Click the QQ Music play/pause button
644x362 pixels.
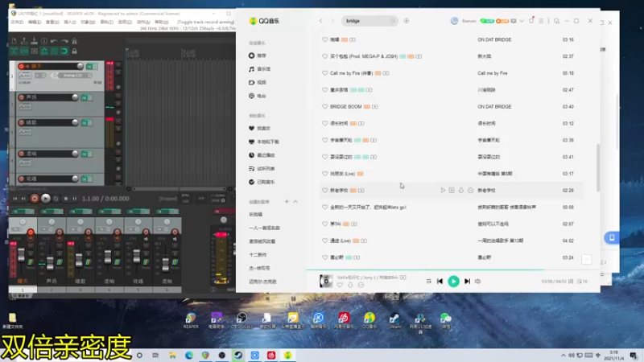453,281
